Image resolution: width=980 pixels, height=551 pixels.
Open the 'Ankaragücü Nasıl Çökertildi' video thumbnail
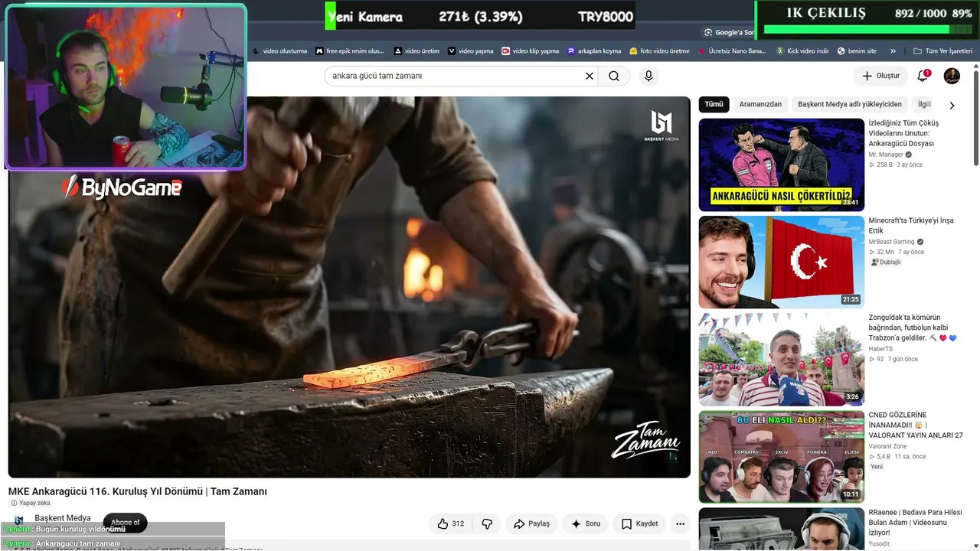click(x=781, y=165)
